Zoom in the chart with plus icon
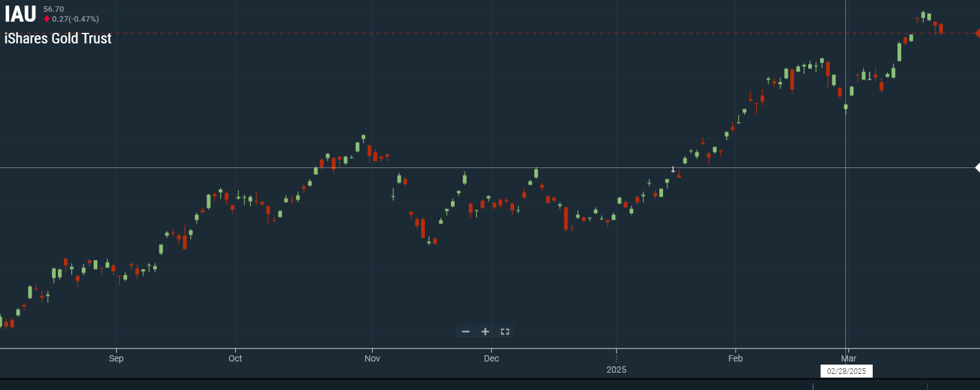The width and height of the screenshot is (980, 390). tap(485, 332)
